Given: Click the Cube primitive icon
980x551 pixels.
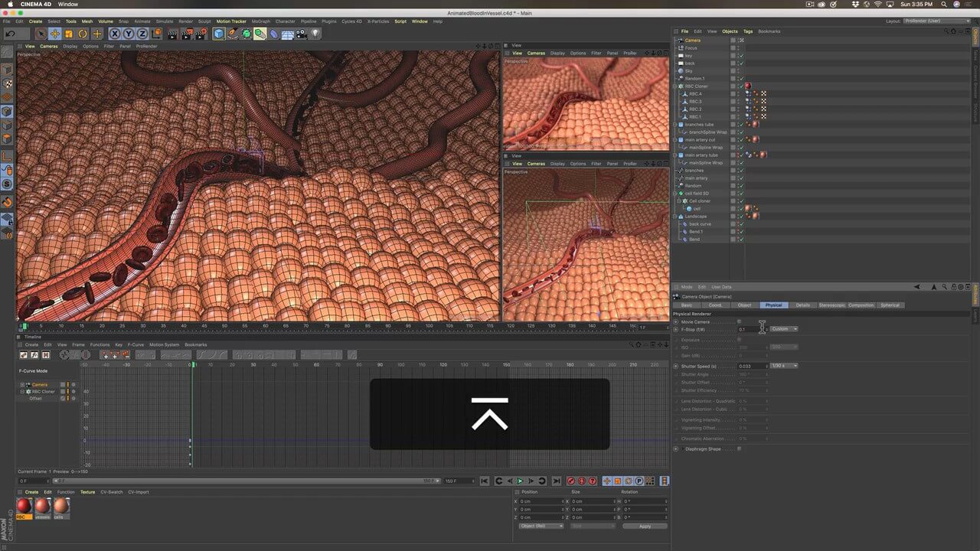Looking at the screenshot, I should pyautogui.click(x=219, y=34).
